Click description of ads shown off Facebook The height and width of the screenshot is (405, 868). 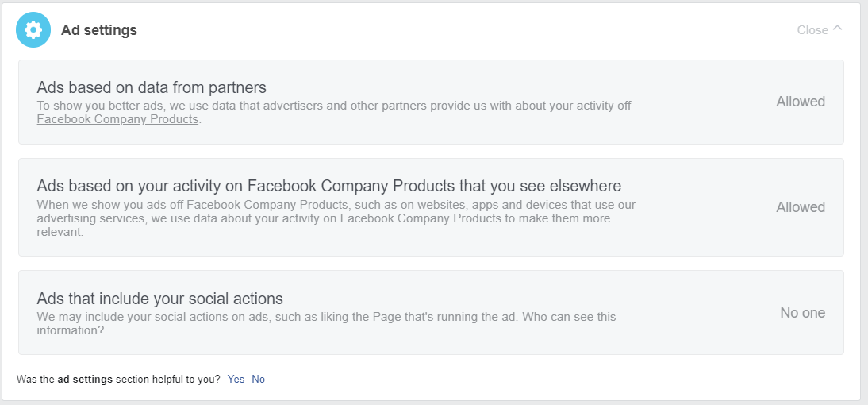click(333, 218)
